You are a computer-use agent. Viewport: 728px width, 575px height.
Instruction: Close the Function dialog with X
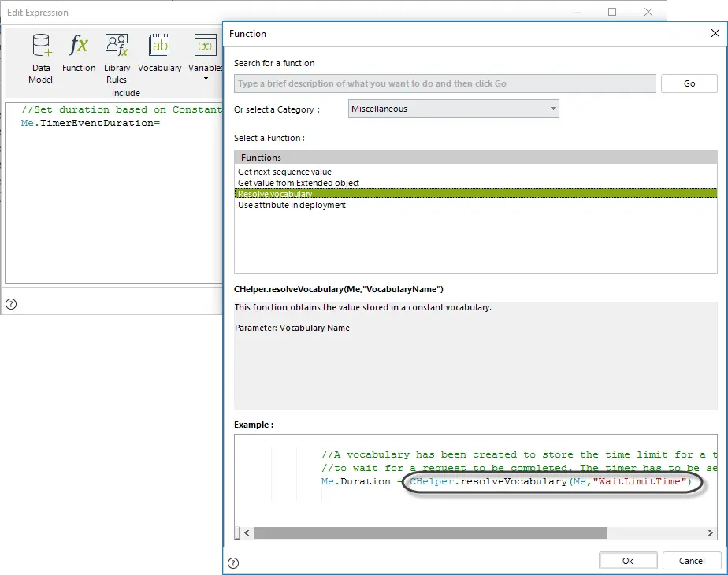715,33
